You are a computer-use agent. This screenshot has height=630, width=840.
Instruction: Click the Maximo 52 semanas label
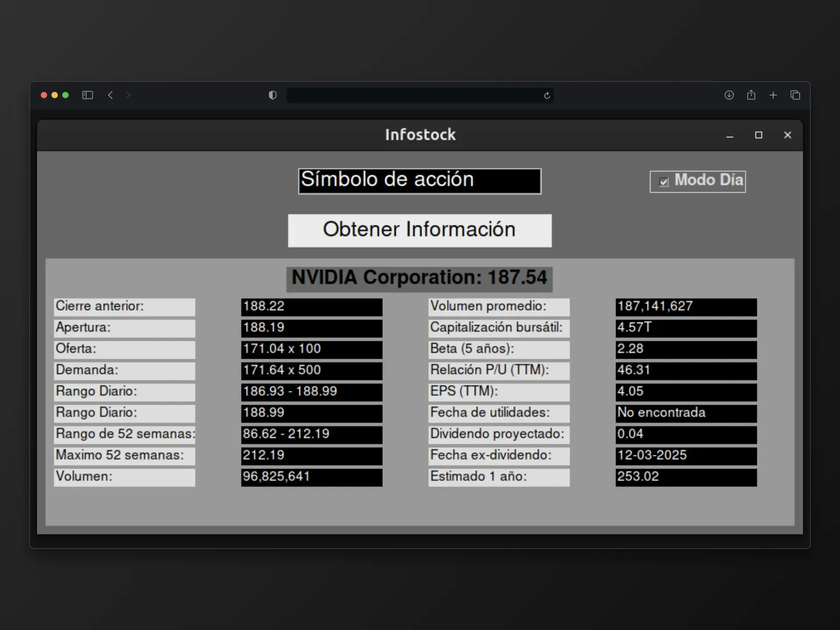[x=125, y=456]
